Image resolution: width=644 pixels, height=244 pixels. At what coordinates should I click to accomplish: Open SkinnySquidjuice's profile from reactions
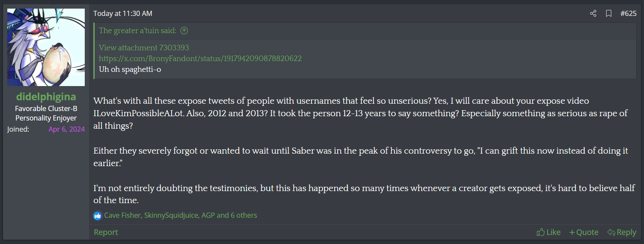[171, 215]
